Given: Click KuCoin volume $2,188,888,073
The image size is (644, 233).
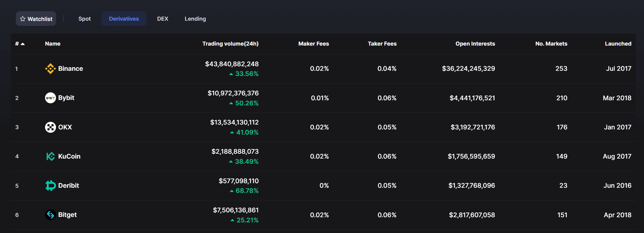Looking at the screenshot, I should 235,152.
